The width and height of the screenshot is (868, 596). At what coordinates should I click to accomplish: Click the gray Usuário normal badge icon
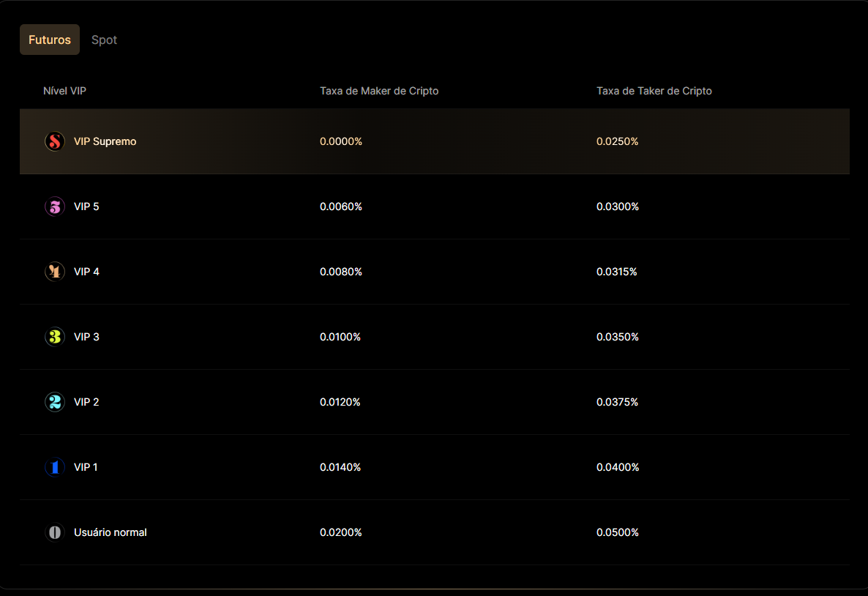point(55,532)
